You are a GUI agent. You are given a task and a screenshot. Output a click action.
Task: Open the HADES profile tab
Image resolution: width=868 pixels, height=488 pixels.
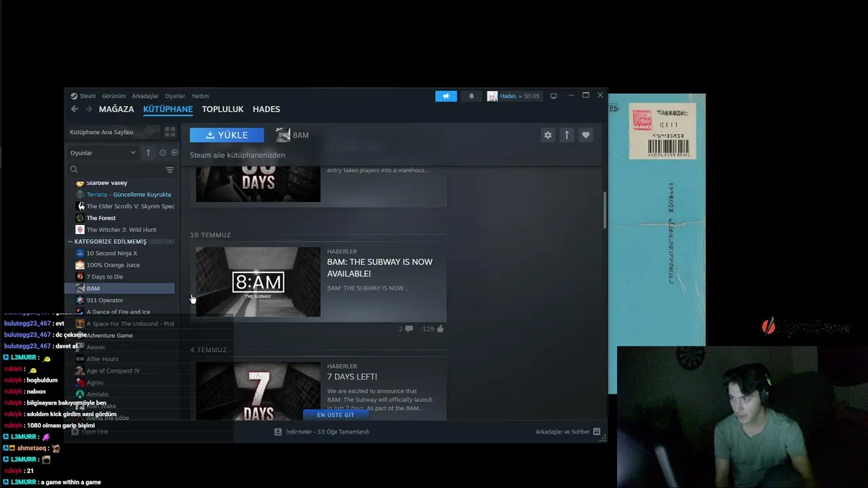click(x=267, y=109)
